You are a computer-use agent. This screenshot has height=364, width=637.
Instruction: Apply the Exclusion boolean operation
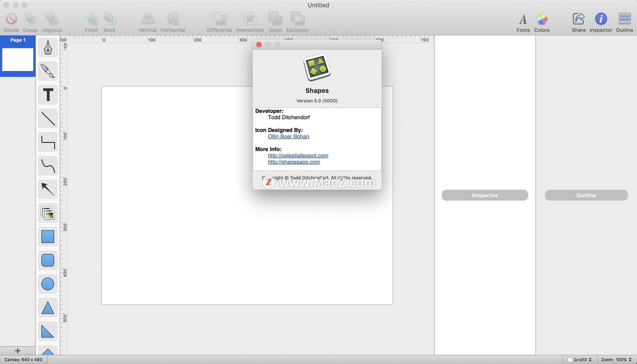click(x=297, y=19)
